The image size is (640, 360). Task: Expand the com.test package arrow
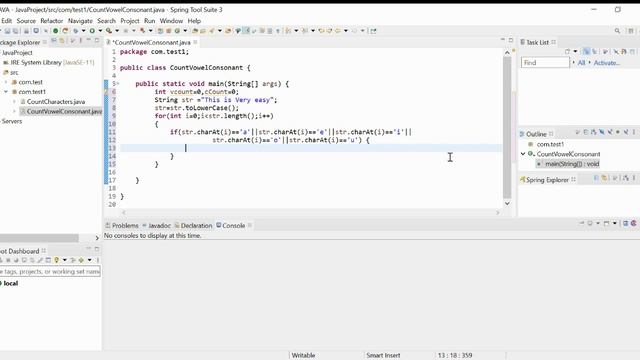point(6,82)
